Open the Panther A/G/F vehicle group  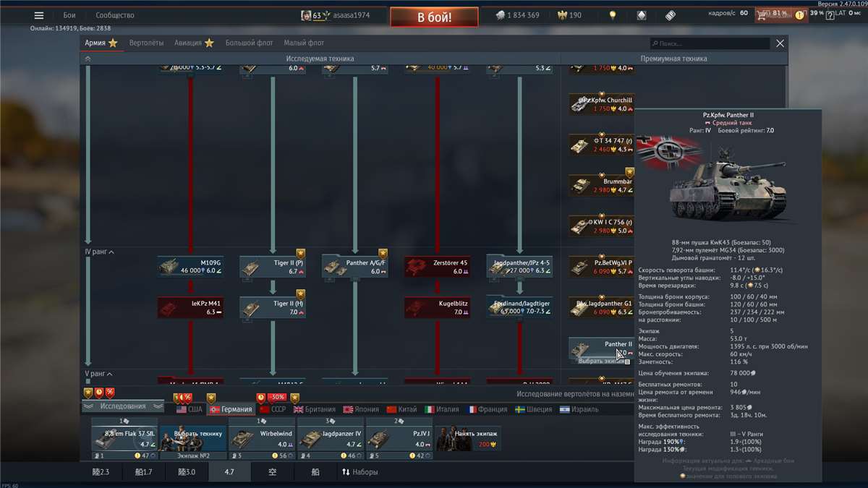355,266
